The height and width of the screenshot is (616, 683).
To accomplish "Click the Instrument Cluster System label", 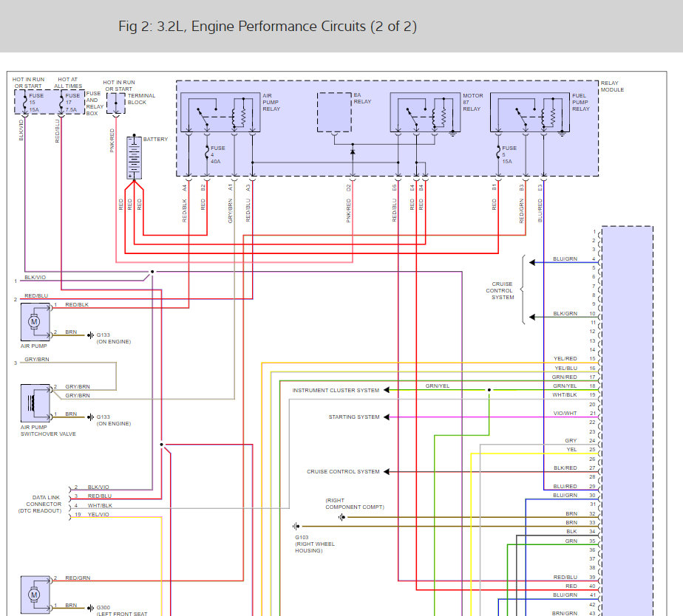I will point(335,390).
